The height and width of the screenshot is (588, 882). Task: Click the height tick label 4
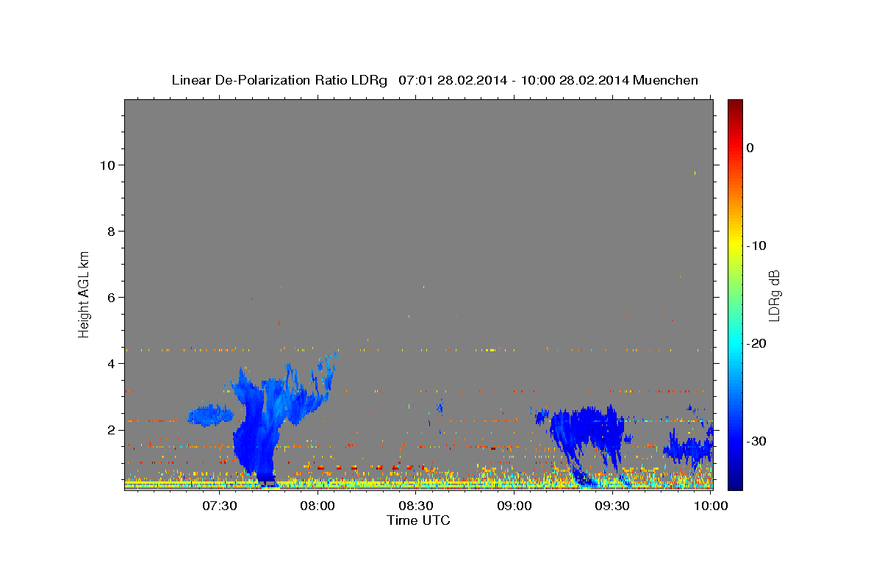coord(111,363)
